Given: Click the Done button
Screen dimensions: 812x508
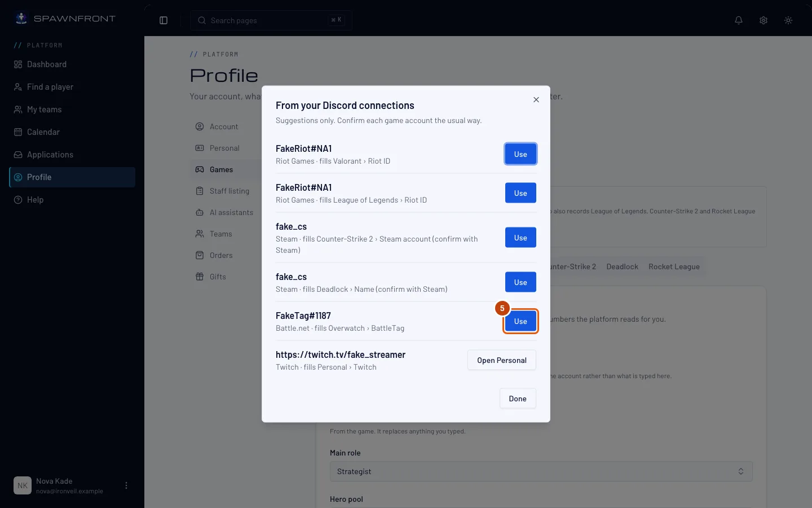Looking at the screenshot, I should (x=518, y=398).
